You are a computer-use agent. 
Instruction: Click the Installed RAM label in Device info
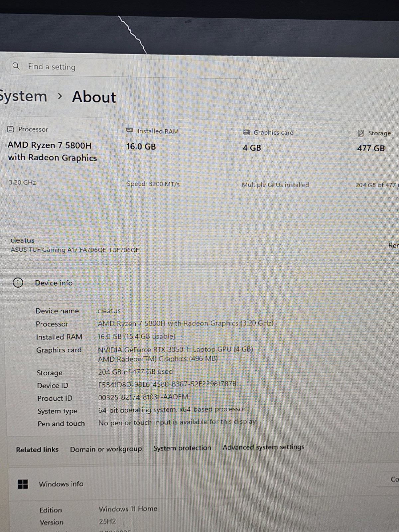pos(59,337)
